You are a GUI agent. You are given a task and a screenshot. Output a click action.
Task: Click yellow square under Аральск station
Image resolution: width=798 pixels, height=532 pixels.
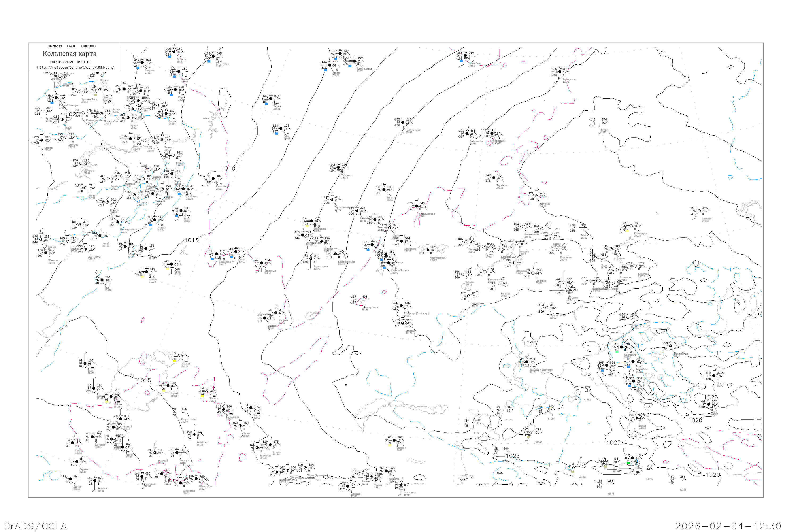[174, 361]
